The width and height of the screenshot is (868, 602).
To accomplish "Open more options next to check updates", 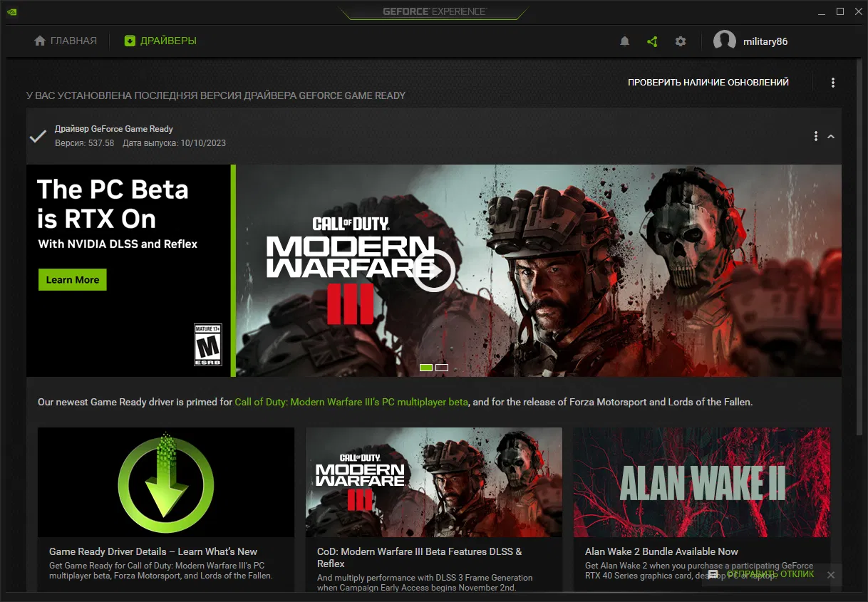I will tap(833, 83).
